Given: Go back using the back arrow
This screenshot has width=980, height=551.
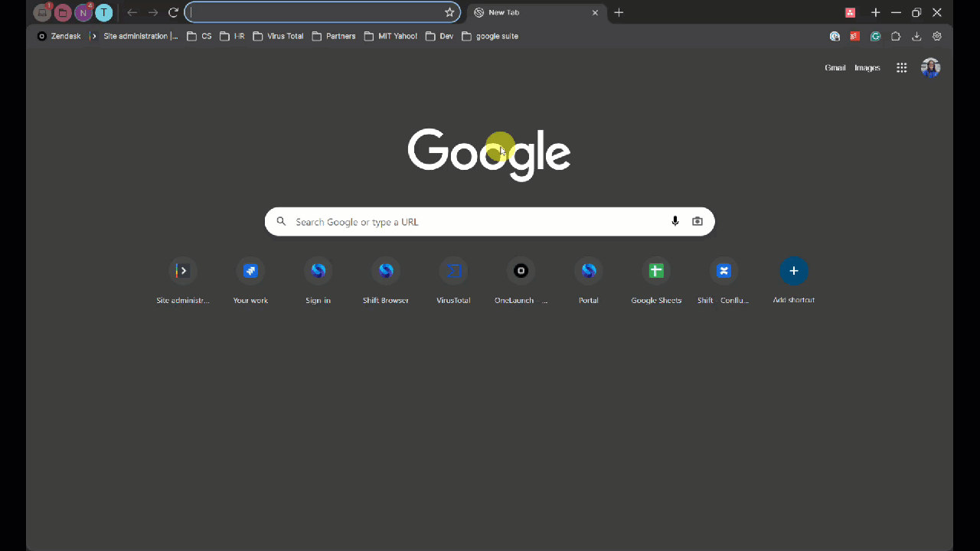Looking at the screenshot, I should click(x=132, y=12).
